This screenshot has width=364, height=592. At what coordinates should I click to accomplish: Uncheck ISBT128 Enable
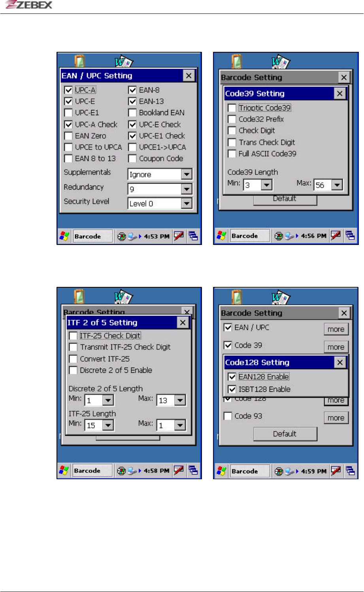(x=232, y=389)
